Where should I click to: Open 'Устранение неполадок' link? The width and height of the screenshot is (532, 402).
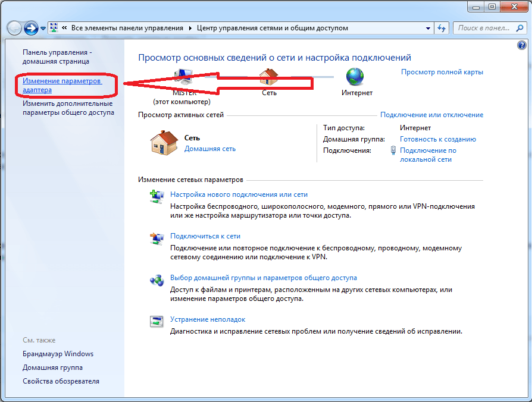pyautogui.click(x=208, y=319)
